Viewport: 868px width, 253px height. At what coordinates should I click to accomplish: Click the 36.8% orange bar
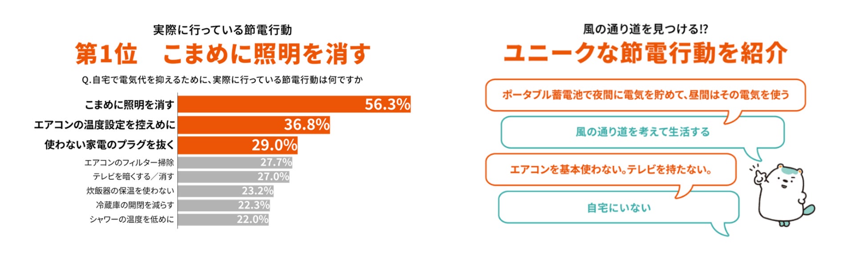click(254, 125)
